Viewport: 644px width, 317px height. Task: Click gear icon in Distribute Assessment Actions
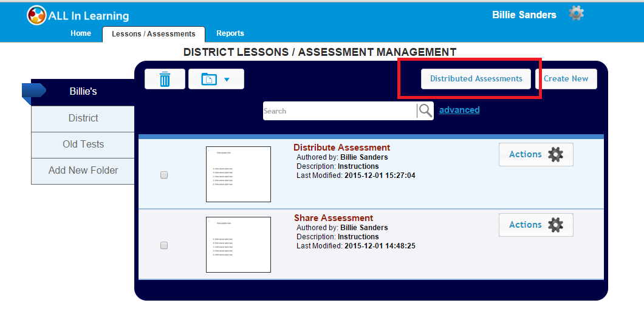pos(555,155)
